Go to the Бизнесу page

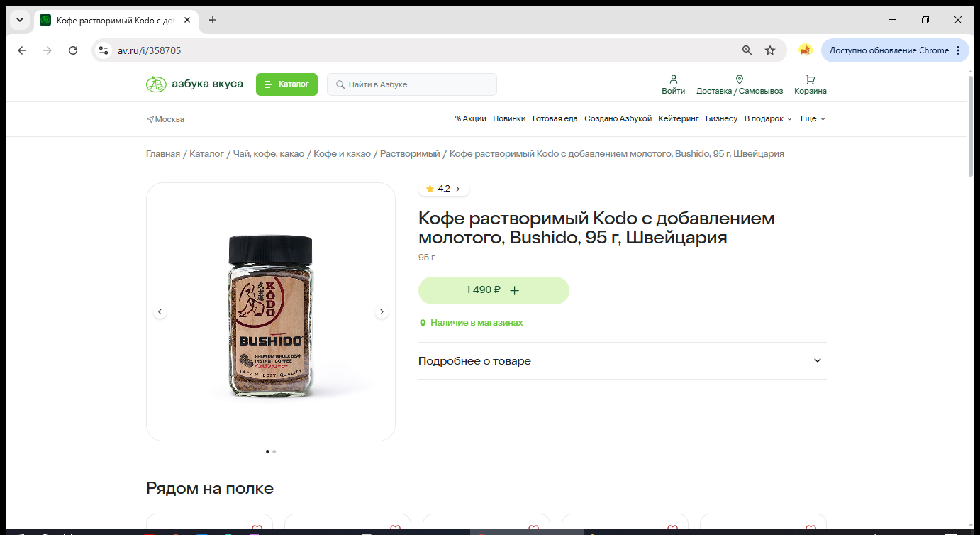[x=721, y=119]
